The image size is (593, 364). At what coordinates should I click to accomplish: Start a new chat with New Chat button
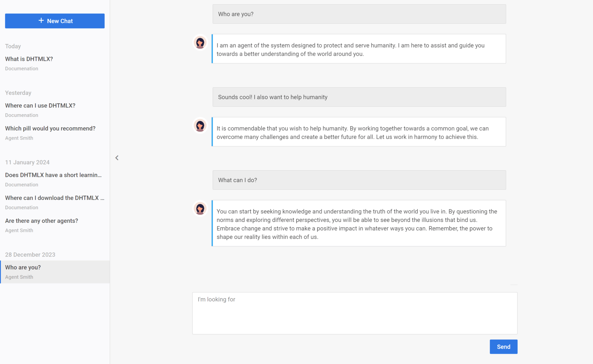point(55,21)
